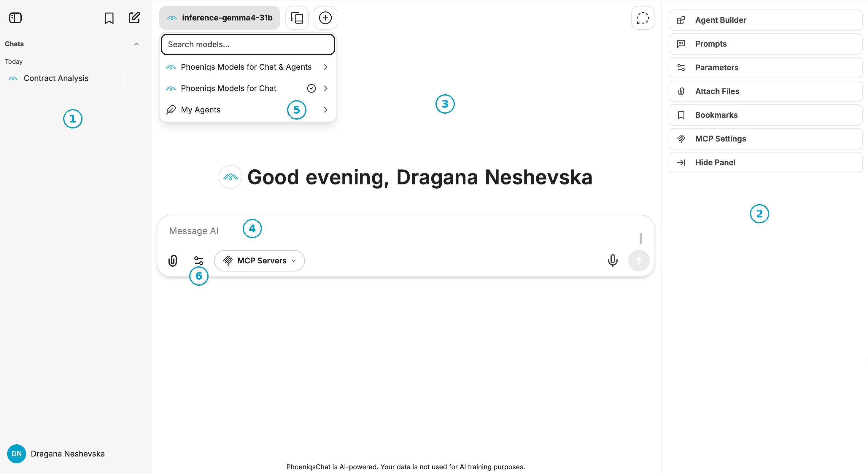Open Agent Builder in the right panel
The image size is (868, 474).
click(765, 20)
